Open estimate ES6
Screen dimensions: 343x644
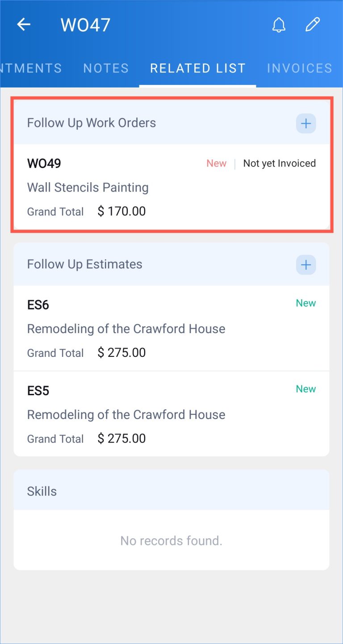[38, 305]
